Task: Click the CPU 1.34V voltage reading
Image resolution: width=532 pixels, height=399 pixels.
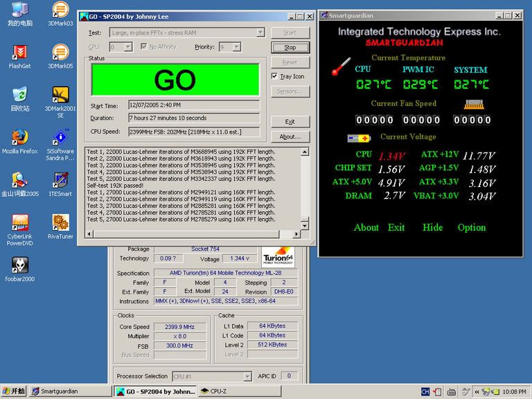Action: pos(391,156)
